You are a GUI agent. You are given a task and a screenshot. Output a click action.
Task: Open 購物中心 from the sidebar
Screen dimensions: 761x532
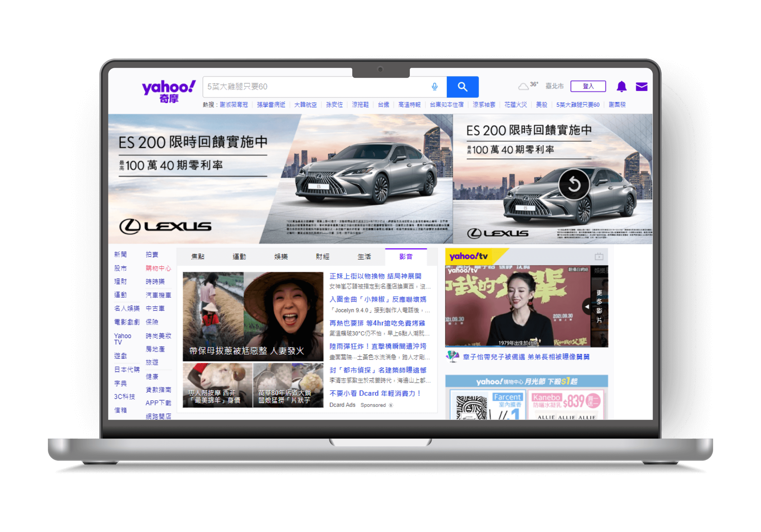point(159,268)
